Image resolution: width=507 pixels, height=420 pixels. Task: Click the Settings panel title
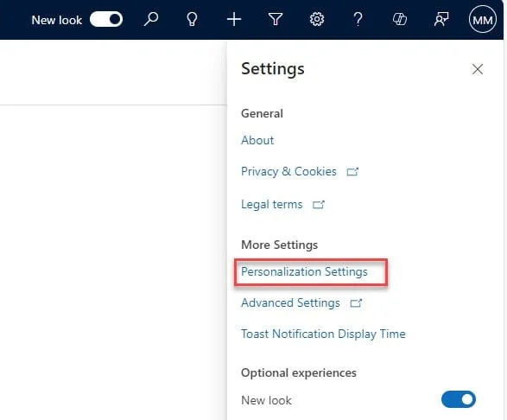(273, 69)
